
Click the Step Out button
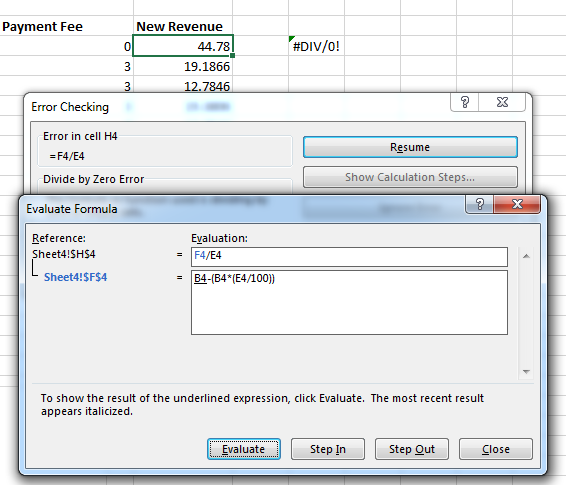coord(412,449)
